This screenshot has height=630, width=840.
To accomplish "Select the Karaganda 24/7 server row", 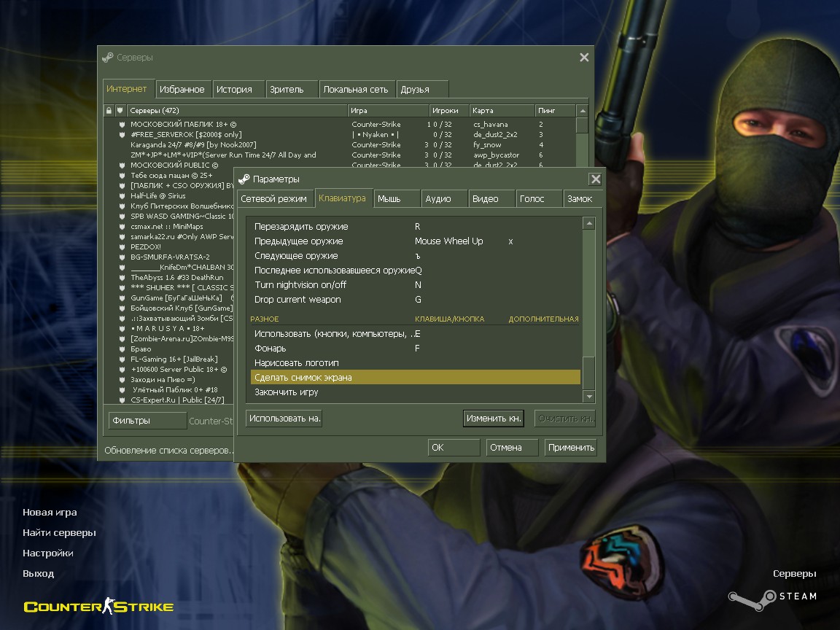I will 341,144.
